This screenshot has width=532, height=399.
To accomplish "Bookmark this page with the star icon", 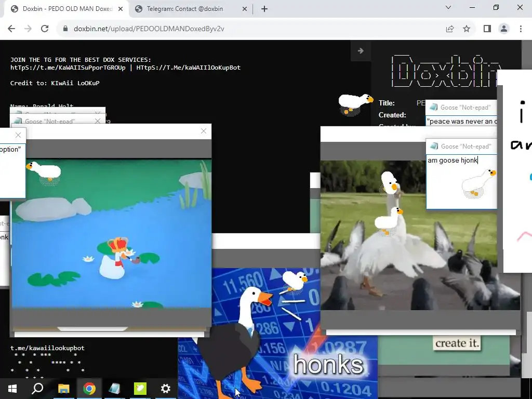I will point(467,29).
